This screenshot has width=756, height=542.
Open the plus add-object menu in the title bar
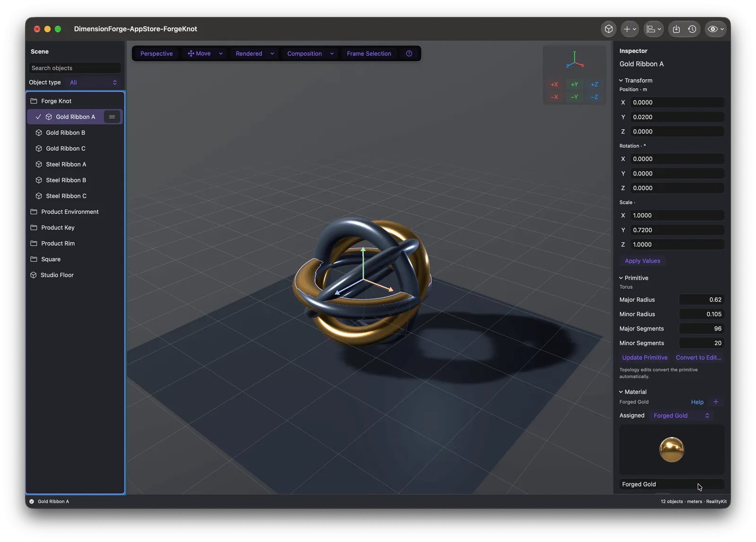coord(629,29)
